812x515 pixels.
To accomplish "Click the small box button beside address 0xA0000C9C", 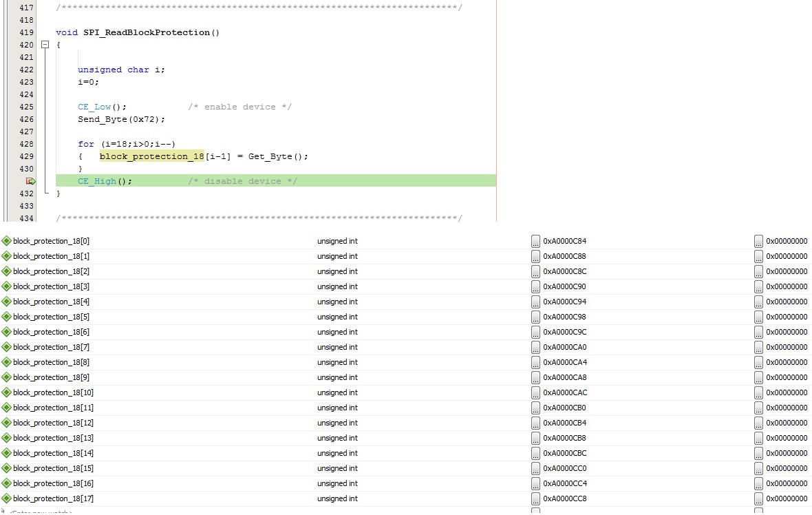I will [535, 332].
